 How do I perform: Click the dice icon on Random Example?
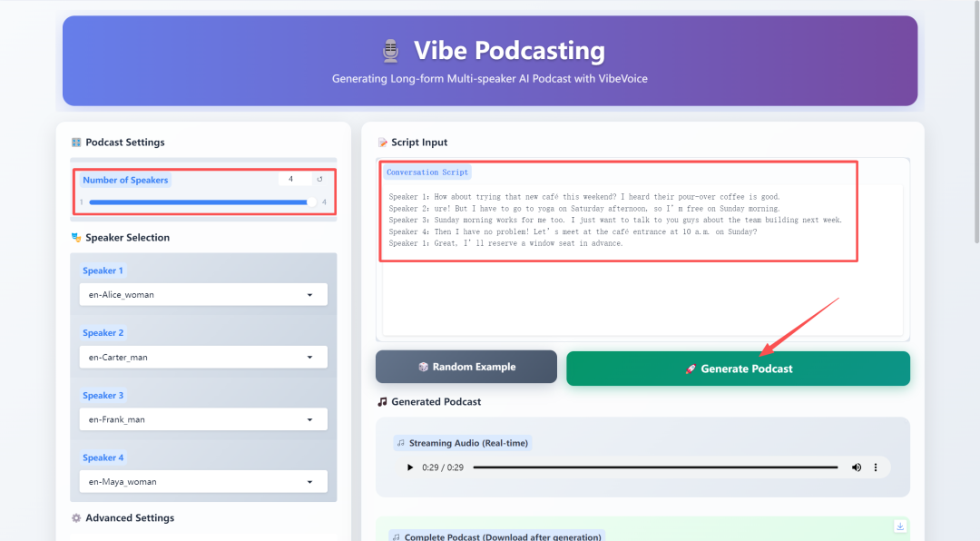pyautogui.click(x=423, y=368)
